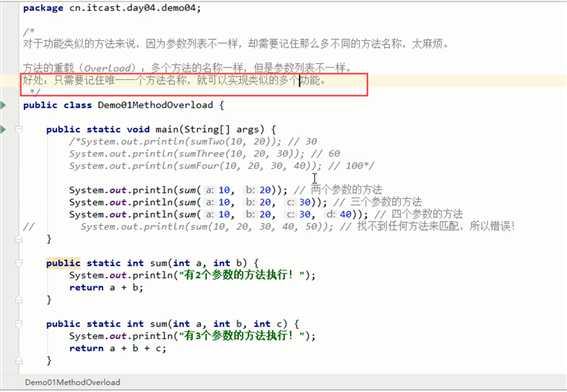567x392 pixels.
Task: Click the fold end marker at main's closing brace
Action: (x=19, y=239)
